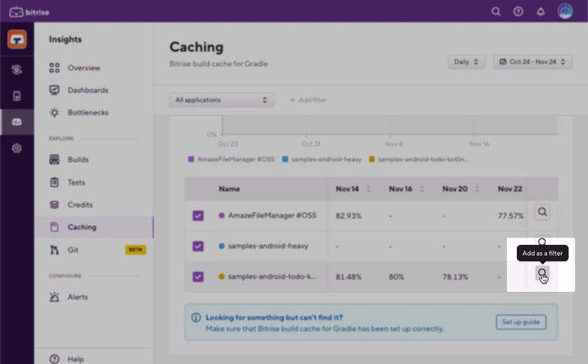Open the help question-mark icon in top bar
The width and height of the screenshot is (588, 364).
(518, 12)
